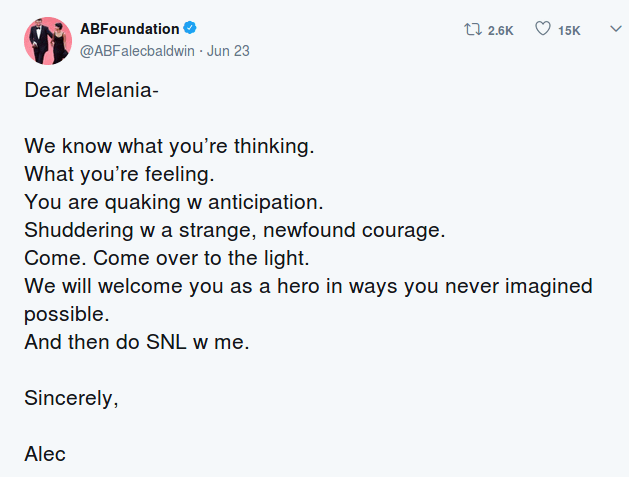Click the blue verified badge
Viewport: 629px width, 477px height.
click(190, 29)
